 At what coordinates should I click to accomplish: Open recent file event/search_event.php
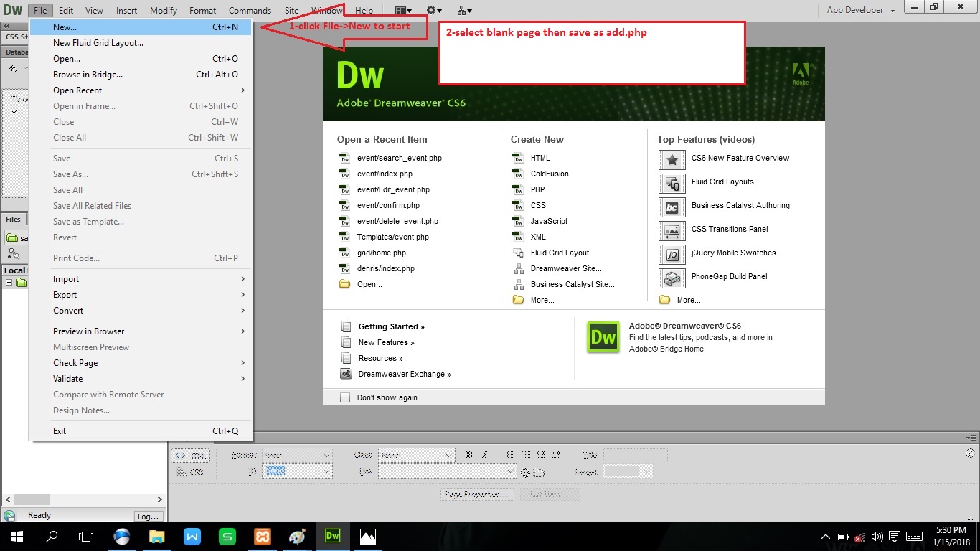coord(400,158)
